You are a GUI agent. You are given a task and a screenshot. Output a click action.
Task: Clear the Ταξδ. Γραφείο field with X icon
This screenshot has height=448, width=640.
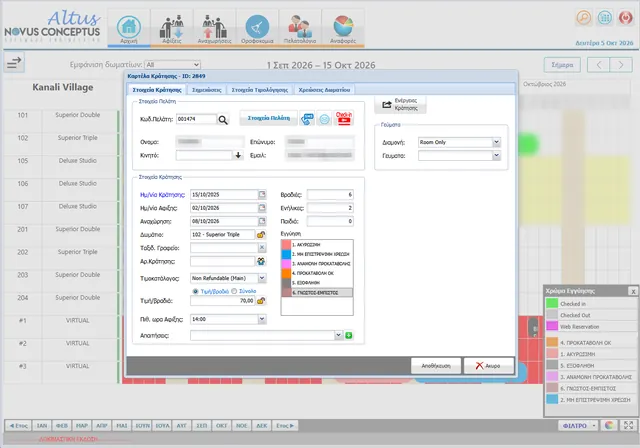click(262, 247)
